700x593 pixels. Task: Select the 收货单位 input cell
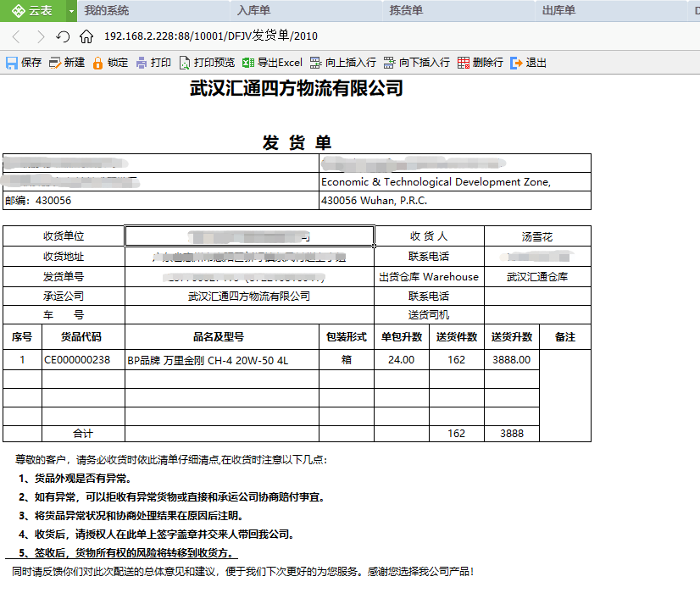point(249,236)
